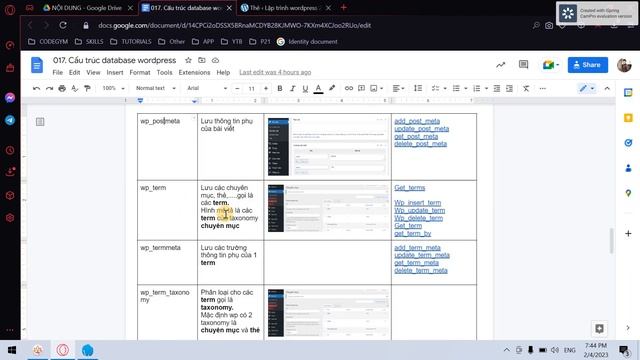
Task: Increase the paragraph indent
Action: tap(509, 88)
